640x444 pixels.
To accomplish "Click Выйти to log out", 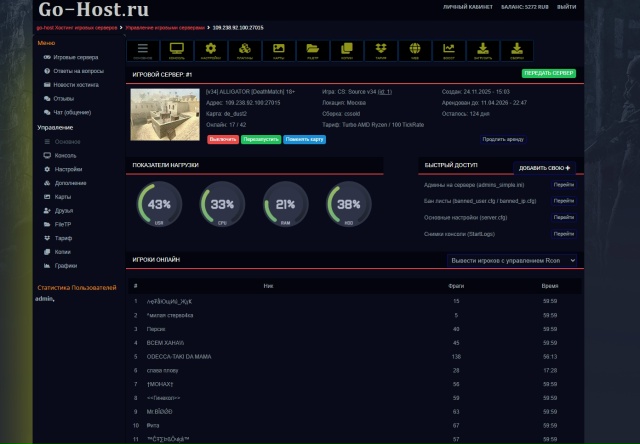I will (x=567, y=7).
